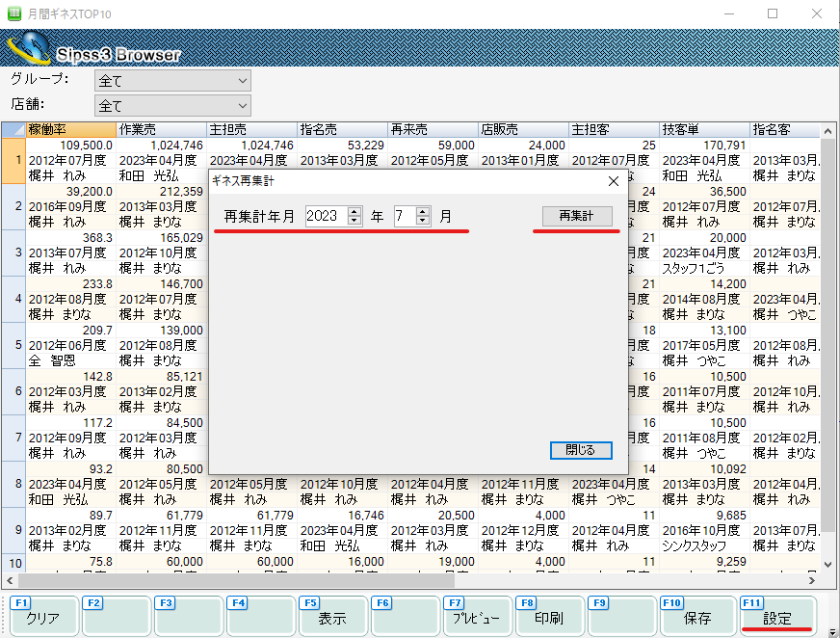Click the month input field showing 7
This screenshot has height=638, width=840.
coord(405,216)
